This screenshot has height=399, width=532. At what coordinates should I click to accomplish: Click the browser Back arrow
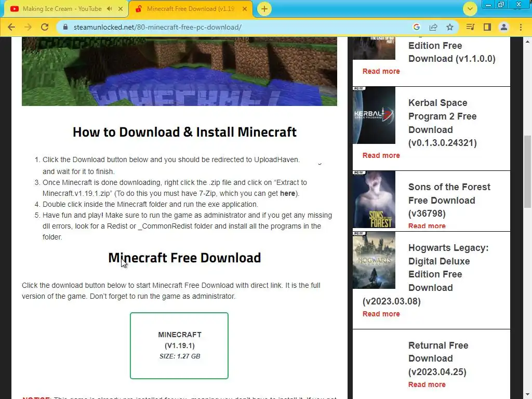coord(11,27)
